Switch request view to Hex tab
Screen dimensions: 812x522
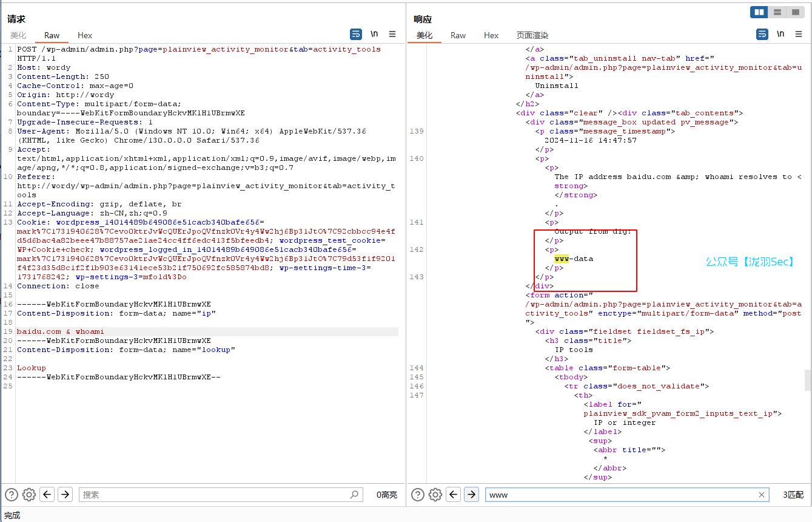coord(85,35)
